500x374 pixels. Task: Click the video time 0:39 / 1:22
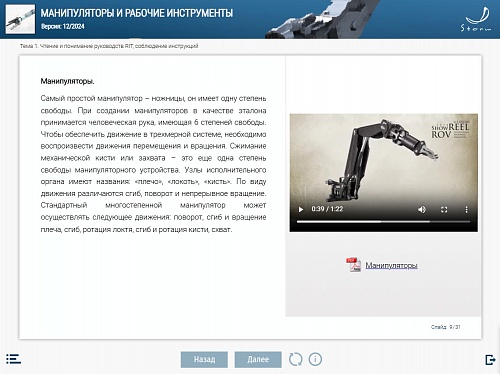(327, 209)
